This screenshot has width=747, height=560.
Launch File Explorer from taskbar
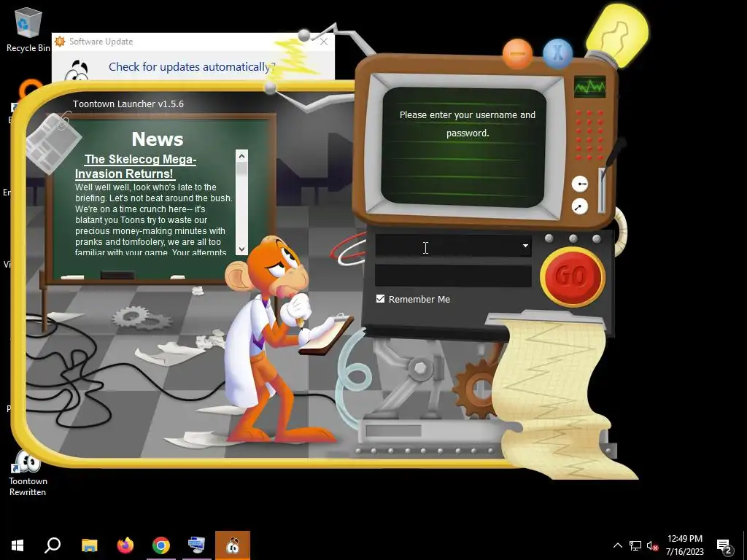89,545
